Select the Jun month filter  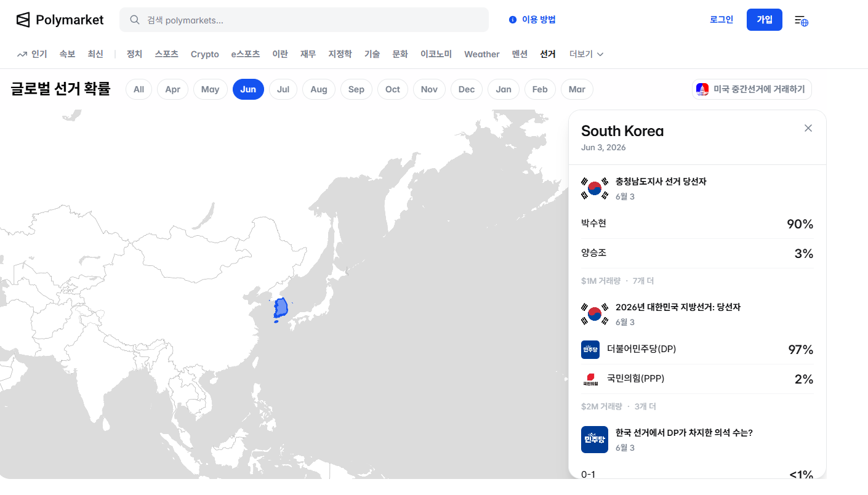pos(248,89)
